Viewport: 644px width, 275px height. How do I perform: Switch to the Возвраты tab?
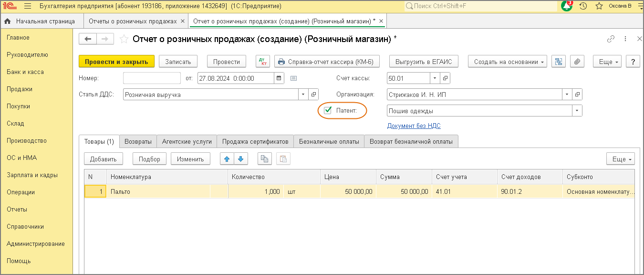[138, 141]
